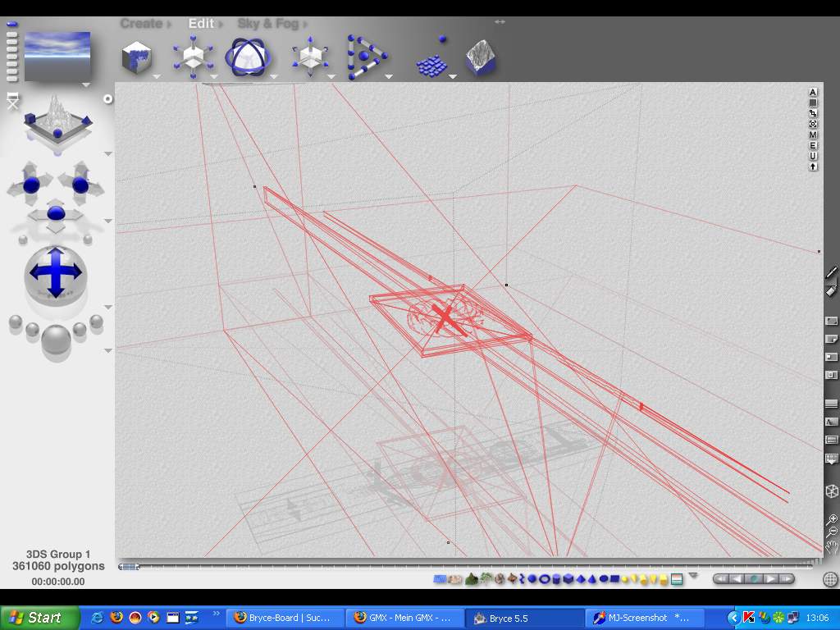Toggle the spray can render tool

pos(831,290)
